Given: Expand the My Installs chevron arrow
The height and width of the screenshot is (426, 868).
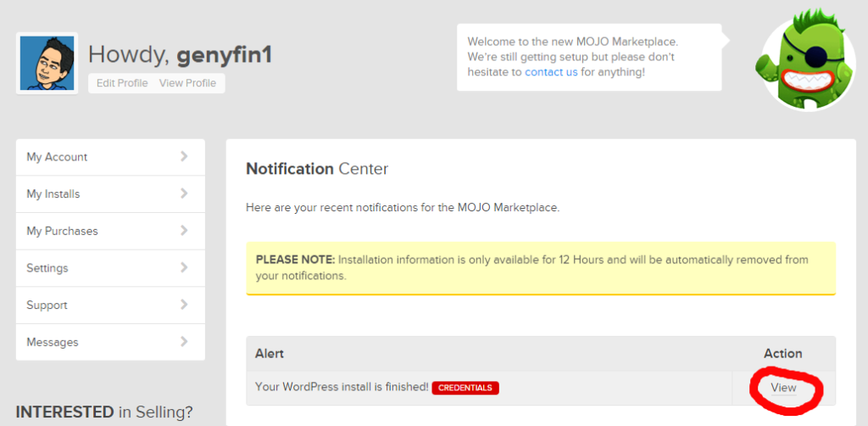Looking at the screenshot, I should click(x=184, y=193).
